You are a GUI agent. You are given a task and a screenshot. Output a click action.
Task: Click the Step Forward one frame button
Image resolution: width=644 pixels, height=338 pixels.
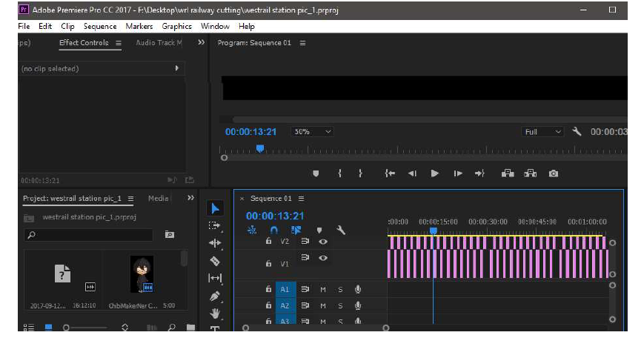click(458, 173)
